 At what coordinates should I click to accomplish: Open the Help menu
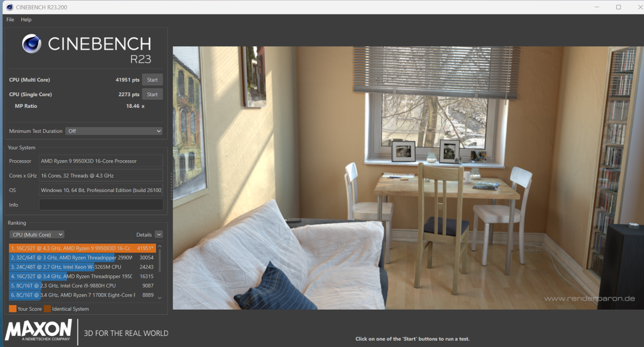pyautogui.click(x=26, y=19)
